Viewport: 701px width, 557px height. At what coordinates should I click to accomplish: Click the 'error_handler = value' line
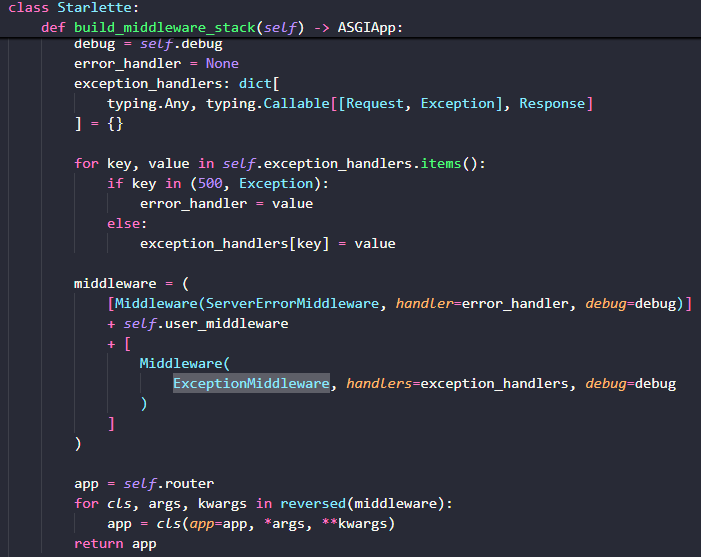point(226,204)
